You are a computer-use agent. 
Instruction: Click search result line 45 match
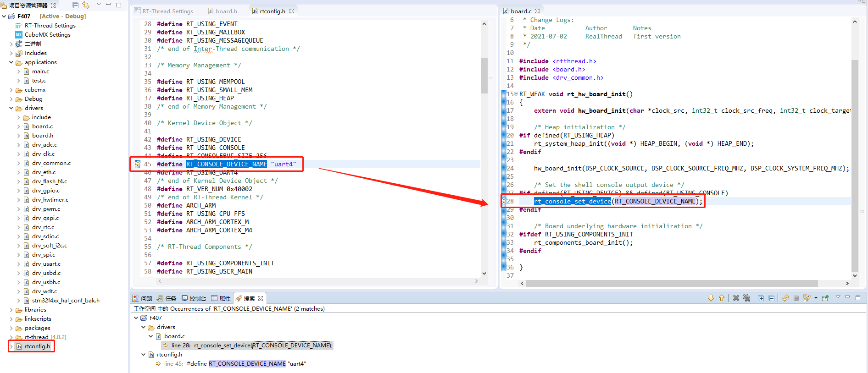coord(231,363)
